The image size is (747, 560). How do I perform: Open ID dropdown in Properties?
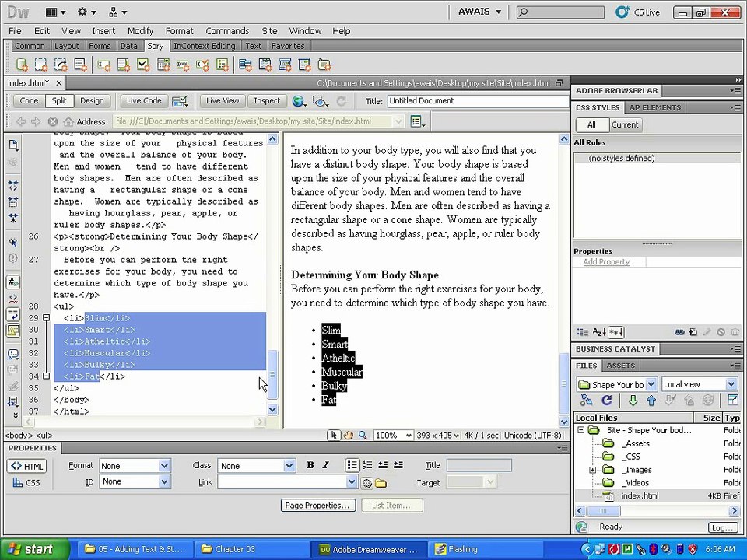coord(164,482)
